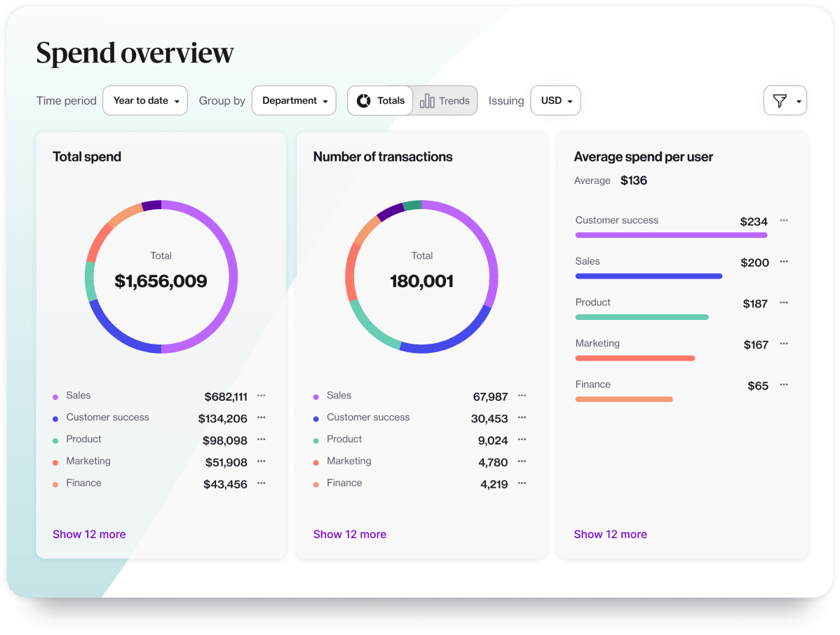The width and height of the screenshot is (840, 635).
Task: Open more options for Sales transactions row
Action: pos(522,396)
